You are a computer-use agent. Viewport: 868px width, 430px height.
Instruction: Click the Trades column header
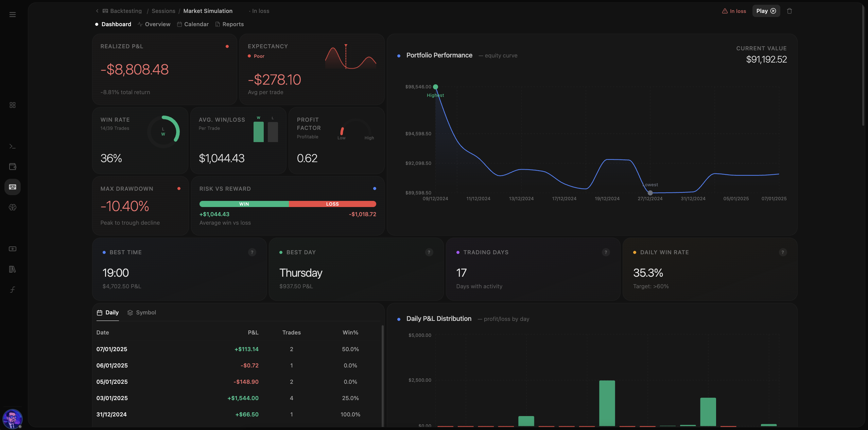[x=292, y=332]
